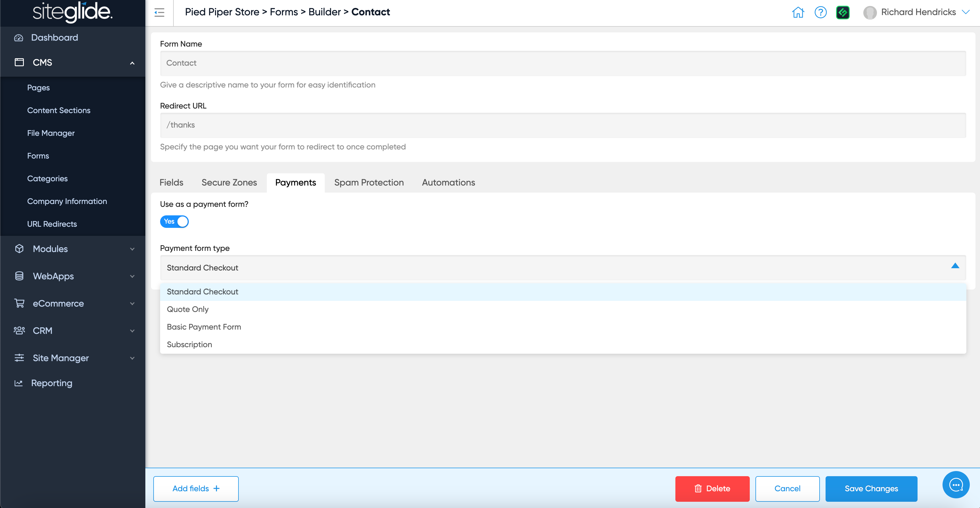Click the green Siteglide logo icon

[x=843, y=12]
